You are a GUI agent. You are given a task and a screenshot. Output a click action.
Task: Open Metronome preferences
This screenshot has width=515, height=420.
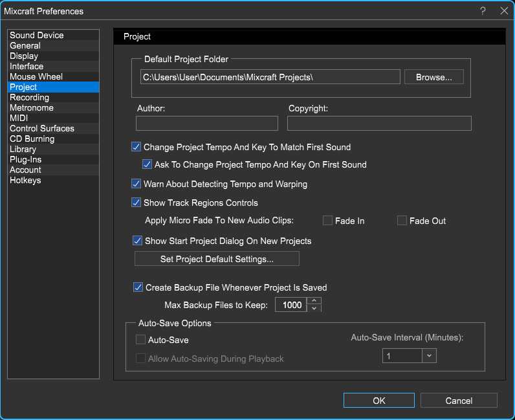point(53,108)
